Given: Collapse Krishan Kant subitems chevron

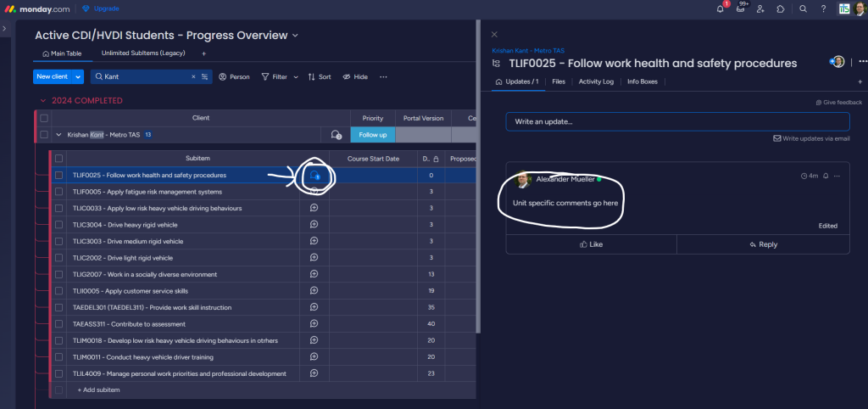Looking at the screenshot, I should point(58,135).
